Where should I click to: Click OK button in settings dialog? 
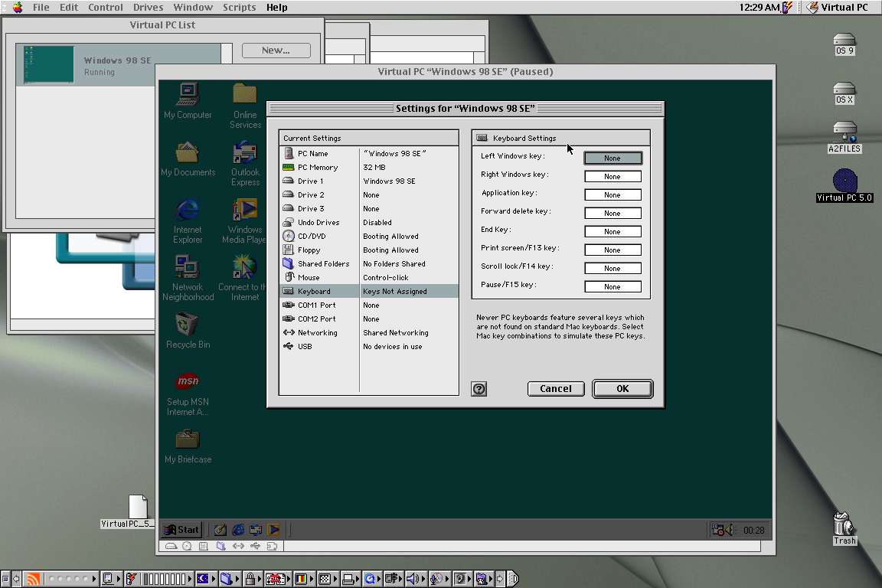[622, 389]
